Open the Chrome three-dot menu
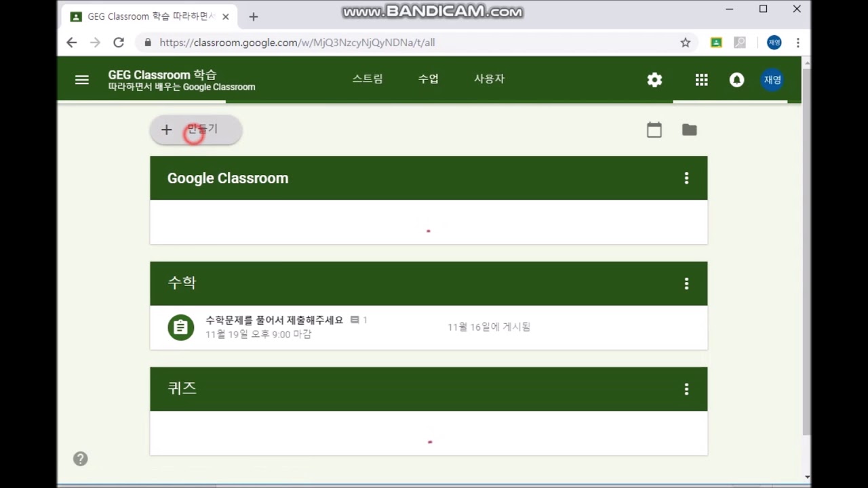Image resolution: width=868 pixels, height=488 pixels. [x=797, y=43]
